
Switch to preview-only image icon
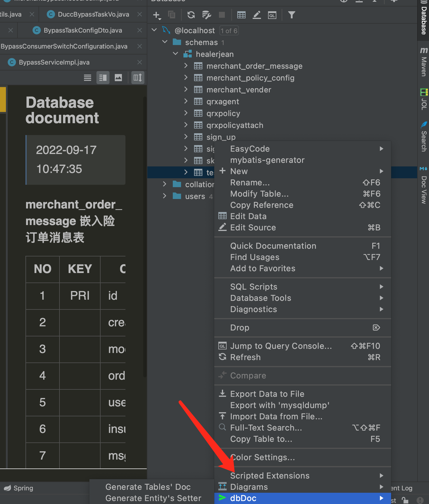click(x=118, y=78)
